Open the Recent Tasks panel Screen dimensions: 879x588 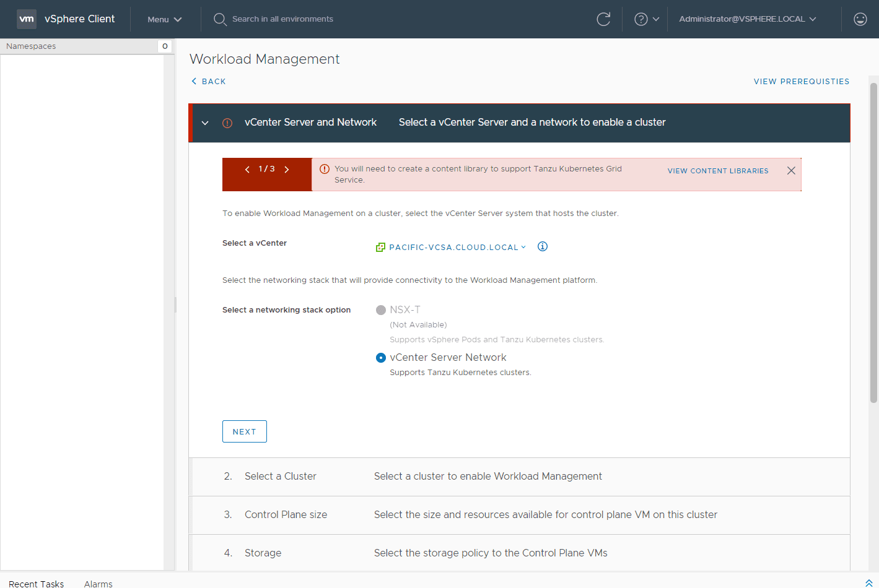[x=35, y=584]
